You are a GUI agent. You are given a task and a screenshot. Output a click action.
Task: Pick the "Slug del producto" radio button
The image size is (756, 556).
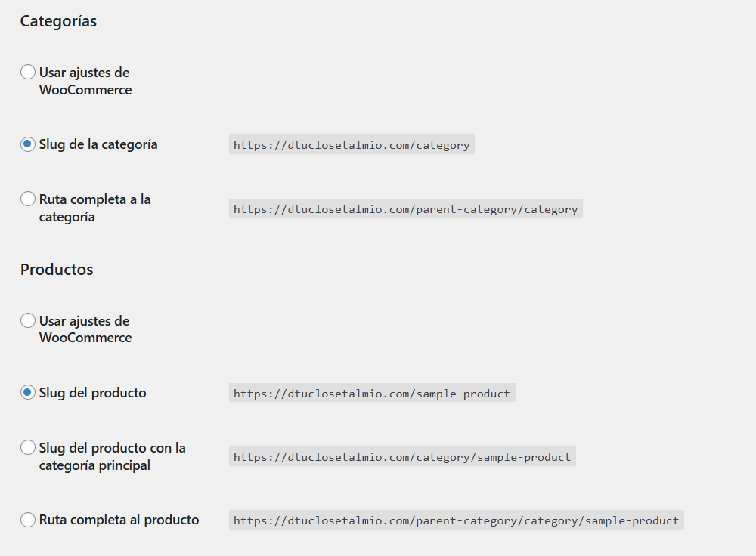pyautogui.click(x=28, y=393)
